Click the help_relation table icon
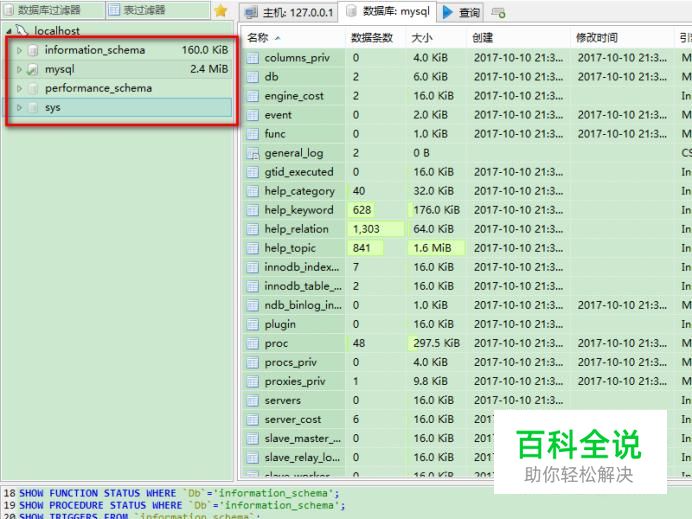The height and width of the screenshot is (519, 692). (x=253, y=229)
